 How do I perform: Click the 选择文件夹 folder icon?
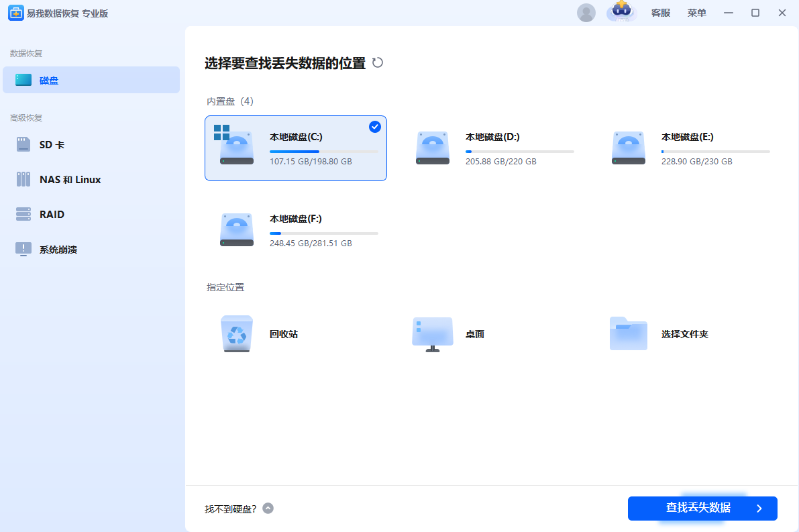(629, 333)
